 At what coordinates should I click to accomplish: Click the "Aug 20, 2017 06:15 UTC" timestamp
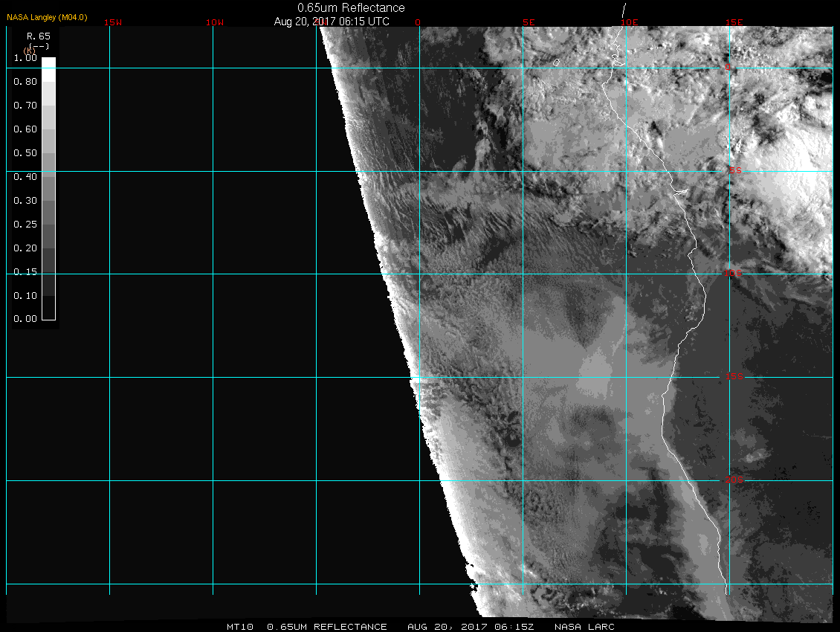332,22
